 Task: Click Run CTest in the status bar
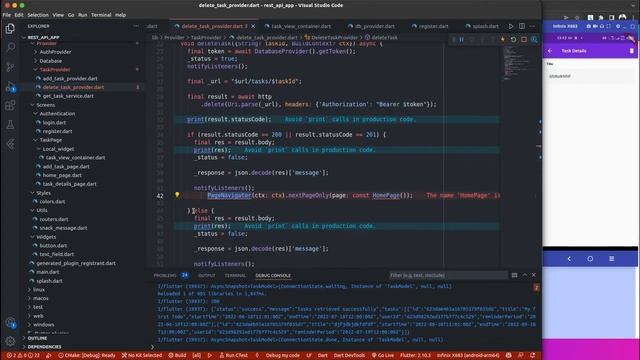click(233, 355)
